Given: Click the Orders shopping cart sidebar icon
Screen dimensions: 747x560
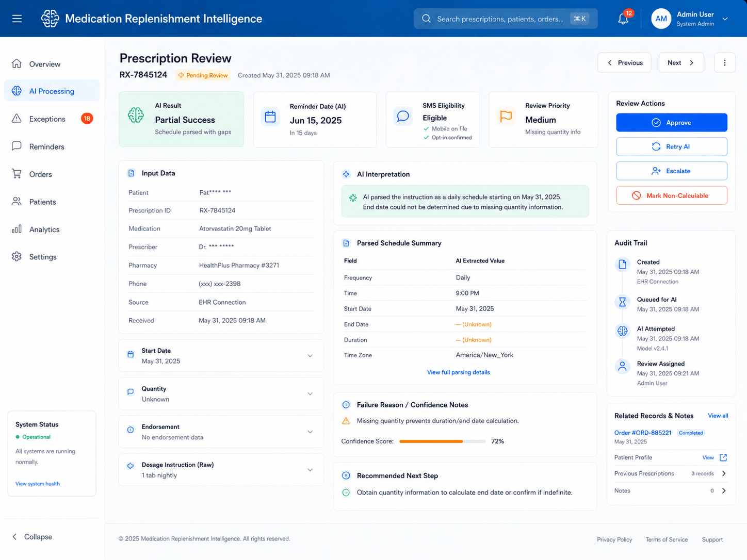Looking at the screenshot, I should point(17,174).
